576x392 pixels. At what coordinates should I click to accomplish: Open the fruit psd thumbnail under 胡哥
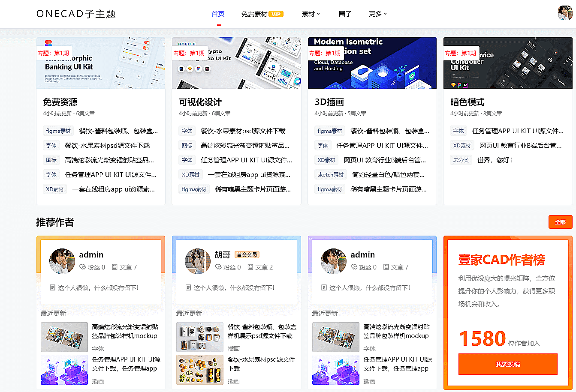coord(200,370)
